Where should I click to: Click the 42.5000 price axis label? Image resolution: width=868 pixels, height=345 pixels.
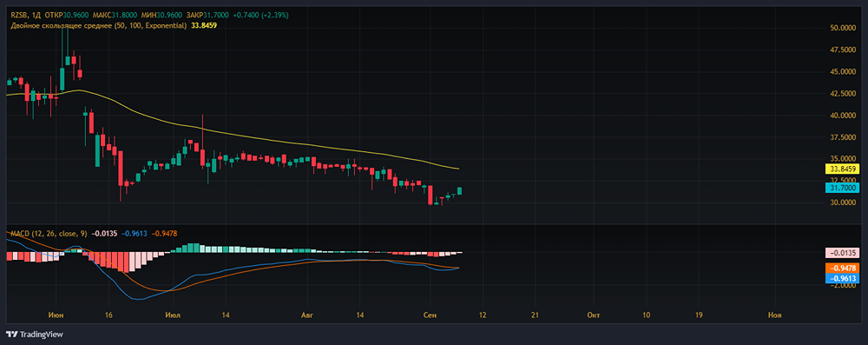[x=844, y=94]
